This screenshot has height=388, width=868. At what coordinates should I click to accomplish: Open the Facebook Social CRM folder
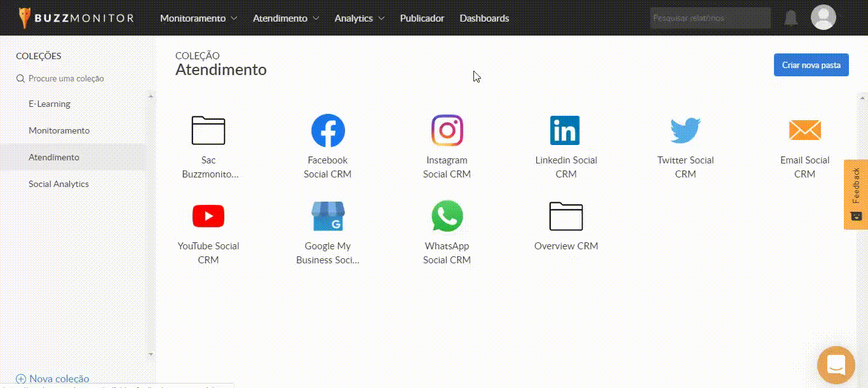pos(327,131)
